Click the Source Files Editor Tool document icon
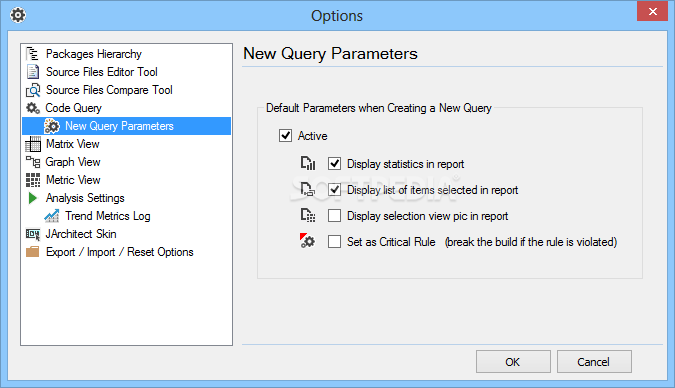 coord(33,71)
